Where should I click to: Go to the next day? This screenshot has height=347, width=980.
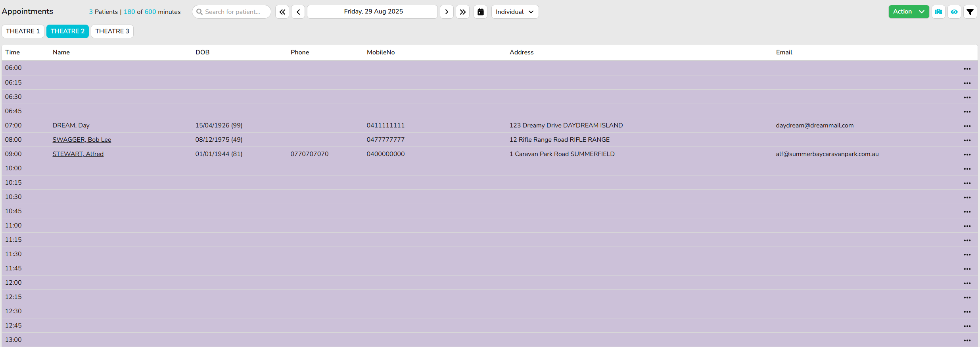447,12
